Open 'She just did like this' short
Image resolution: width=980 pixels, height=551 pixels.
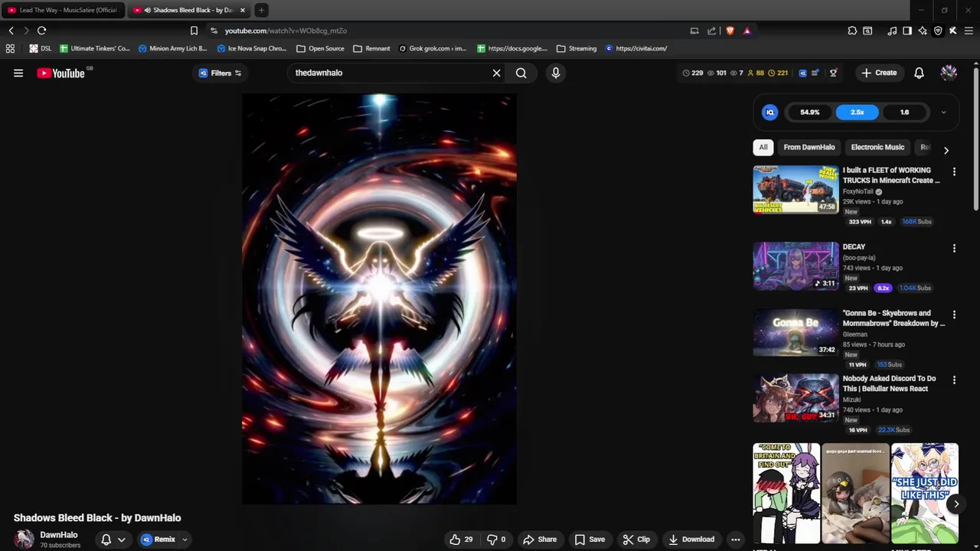[x=925, y=493]
